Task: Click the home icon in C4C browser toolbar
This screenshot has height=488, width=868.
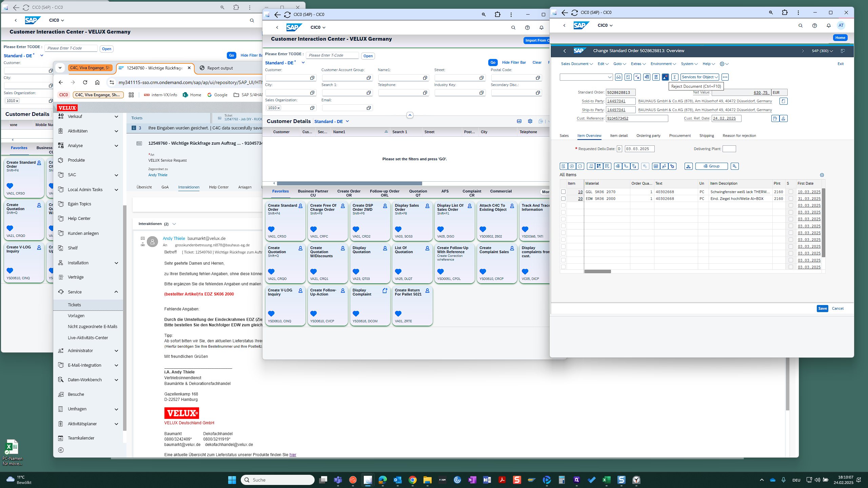Action: tap(97, 82)
